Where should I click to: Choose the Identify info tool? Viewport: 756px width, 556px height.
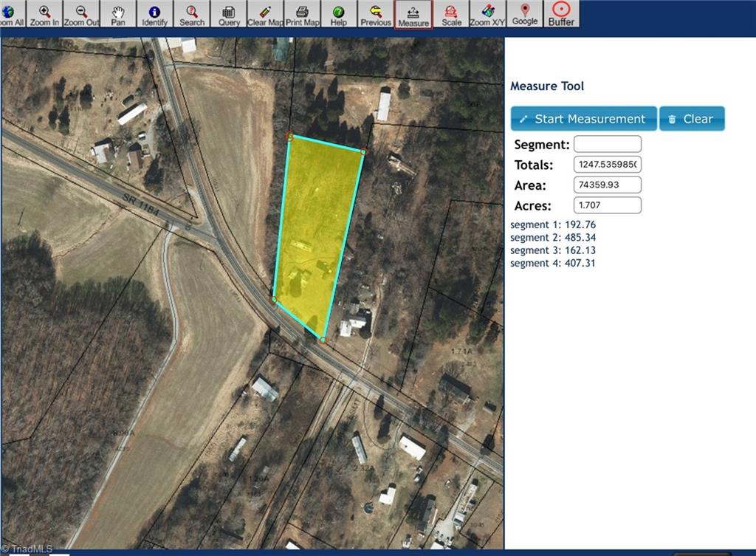(154, 15)
